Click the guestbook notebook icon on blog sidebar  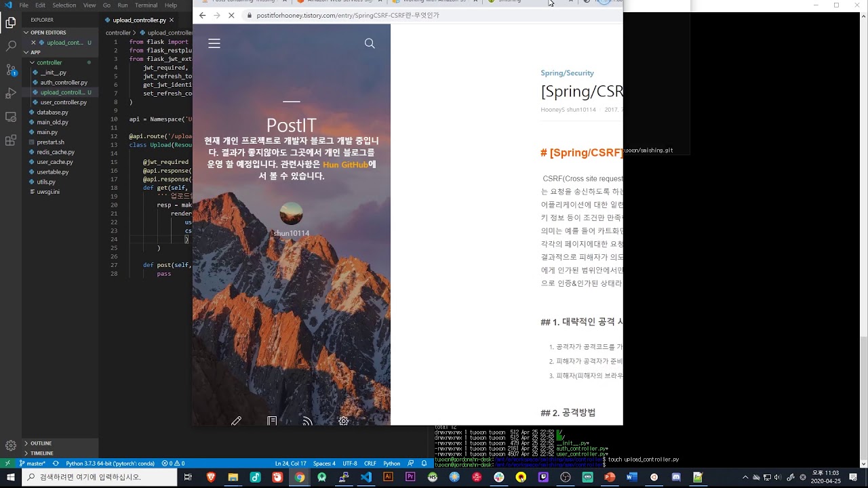pos(272,421)
